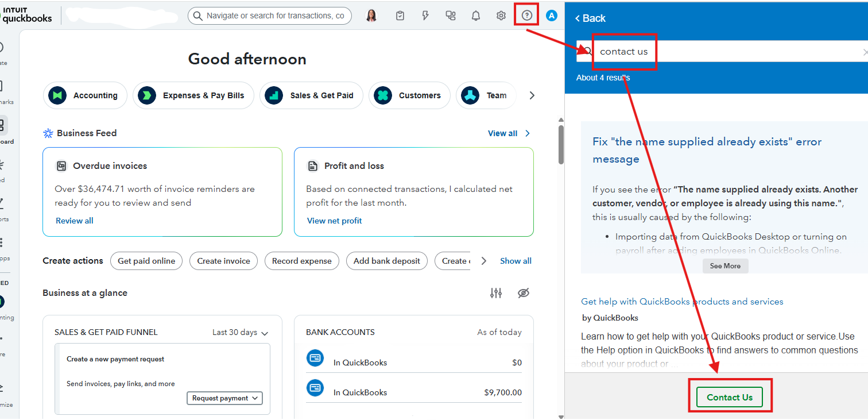Screen dimensions: 868x420
Task: Click Get paid online action
Action: (x=146, y=261)
